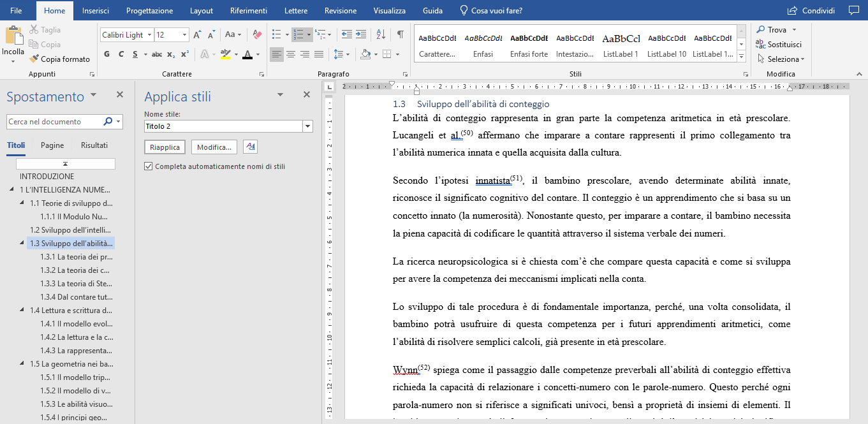Switch to the Pagine navigation tab

point(52,145)
